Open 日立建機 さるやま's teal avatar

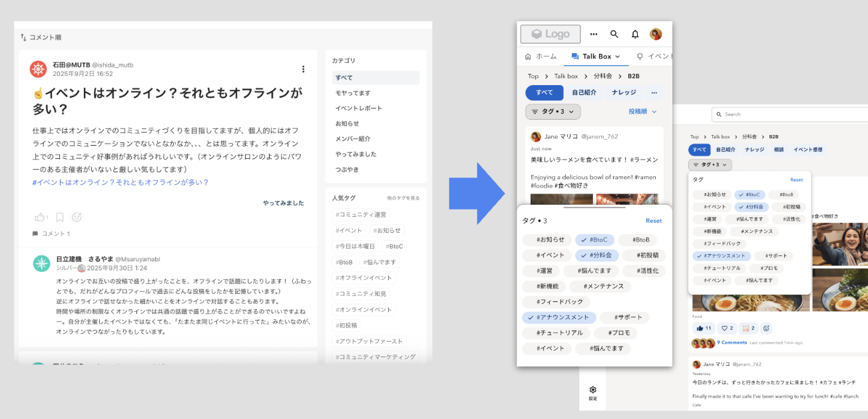(42, 263)
